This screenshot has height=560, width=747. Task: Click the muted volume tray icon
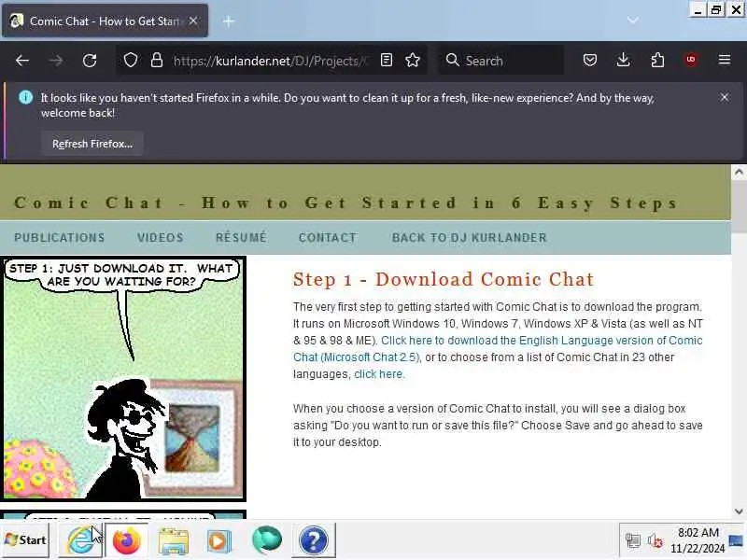pos(655,540)
